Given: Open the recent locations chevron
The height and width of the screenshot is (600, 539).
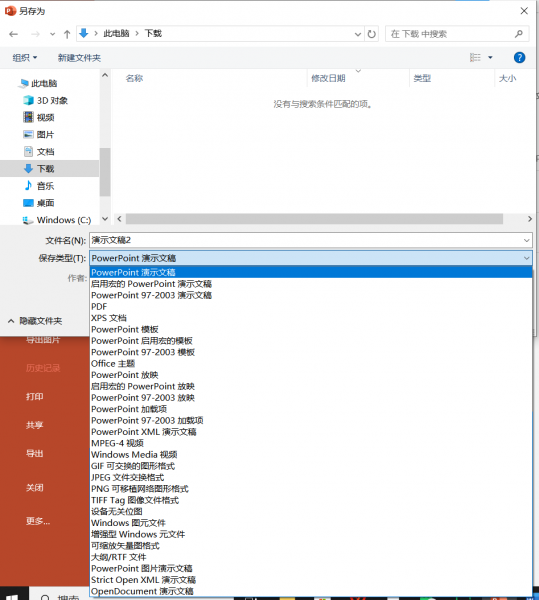Looking at the screenshot, I should tap(52, 34).
